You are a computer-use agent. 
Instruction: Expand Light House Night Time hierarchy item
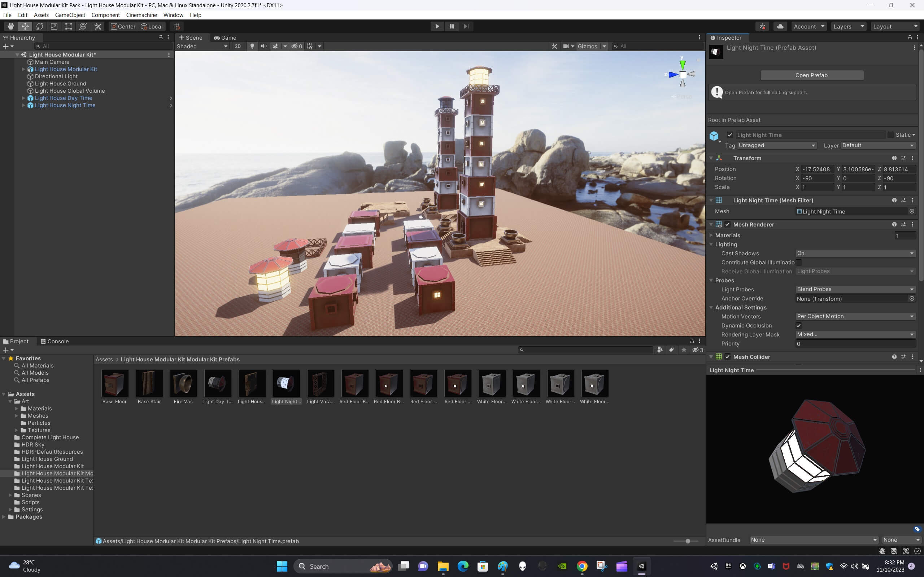(23, 105)
